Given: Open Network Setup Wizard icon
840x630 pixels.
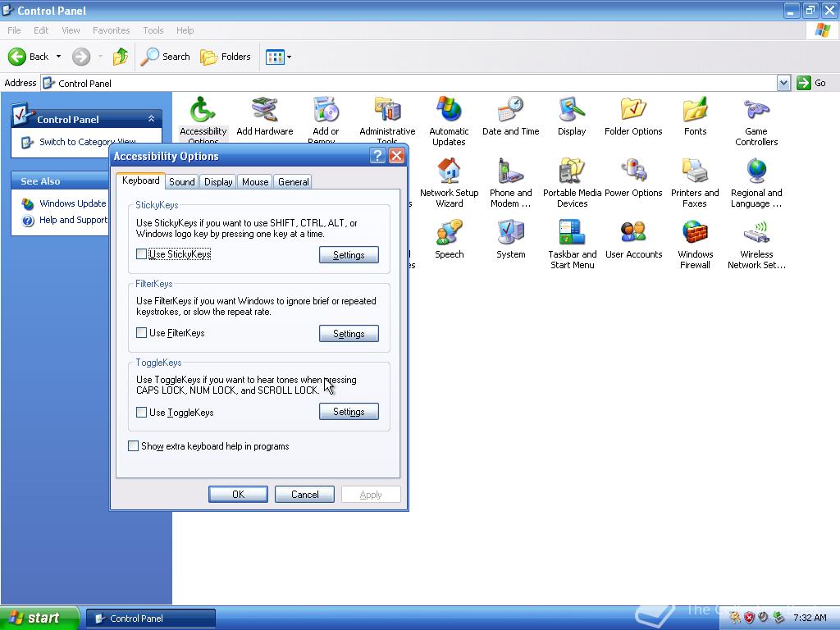Looking at the screenshot, I should (x=449, y=183).
